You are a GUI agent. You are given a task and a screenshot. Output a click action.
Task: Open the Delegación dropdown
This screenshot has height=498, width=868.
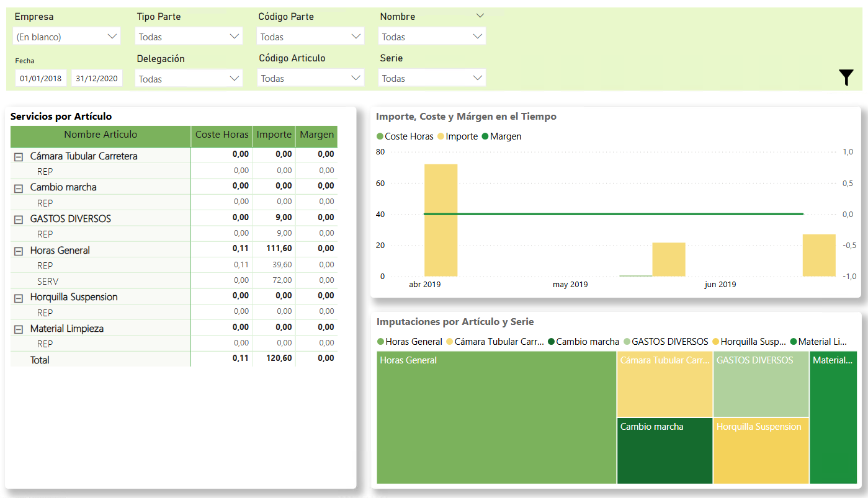[x=189, y=79]
